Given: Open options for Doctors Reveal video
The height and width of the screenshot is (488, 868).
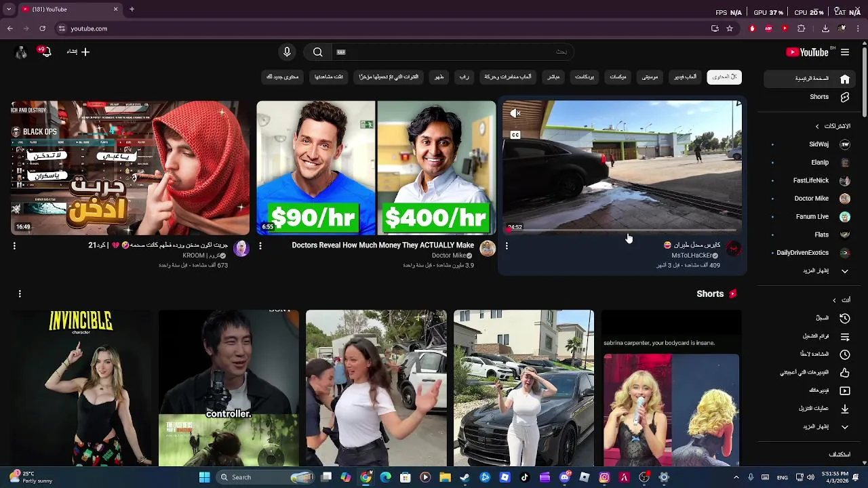Looking at the screenshot, I should 260,246.
